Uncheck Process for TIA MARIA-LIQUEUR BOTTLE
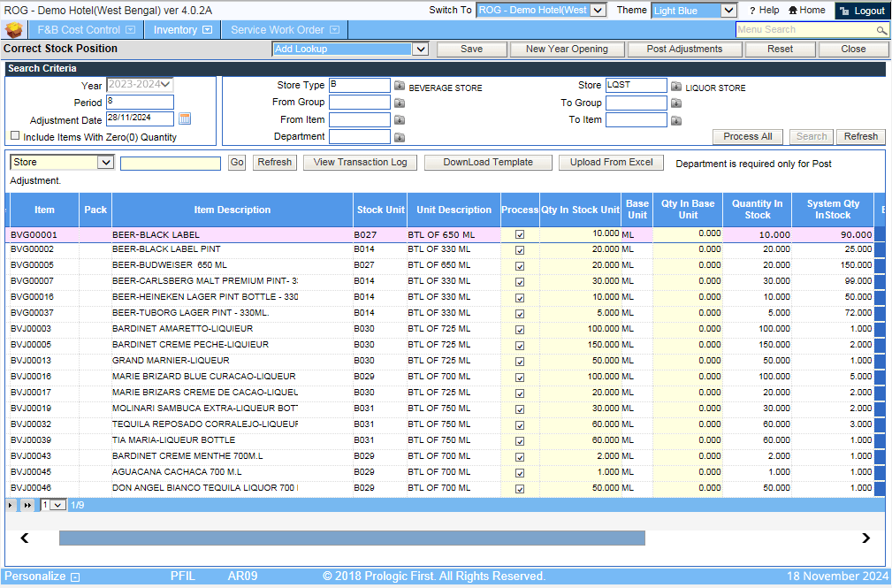 point(520,442)
